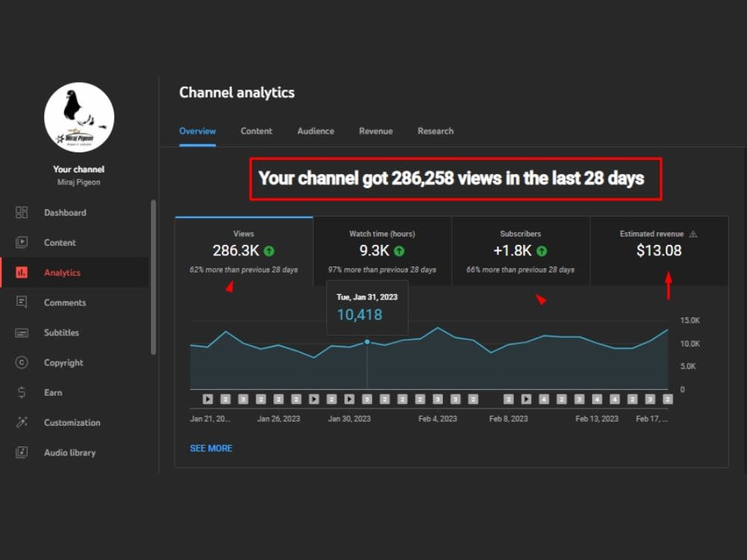The width and height of the screenshot is (747, 560).
Task: Select the red Analytics bar-chart icon
Action: [22, 273]
